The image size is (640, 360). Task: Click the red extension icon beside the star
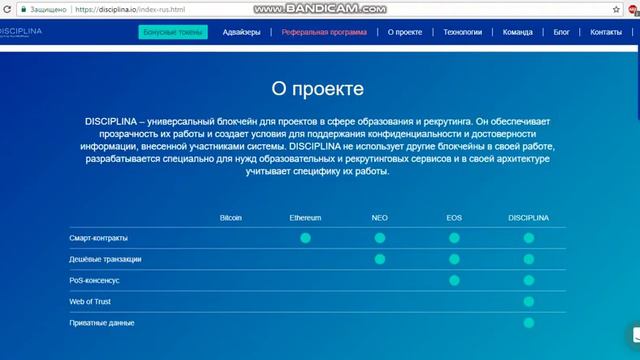point(634,10)
